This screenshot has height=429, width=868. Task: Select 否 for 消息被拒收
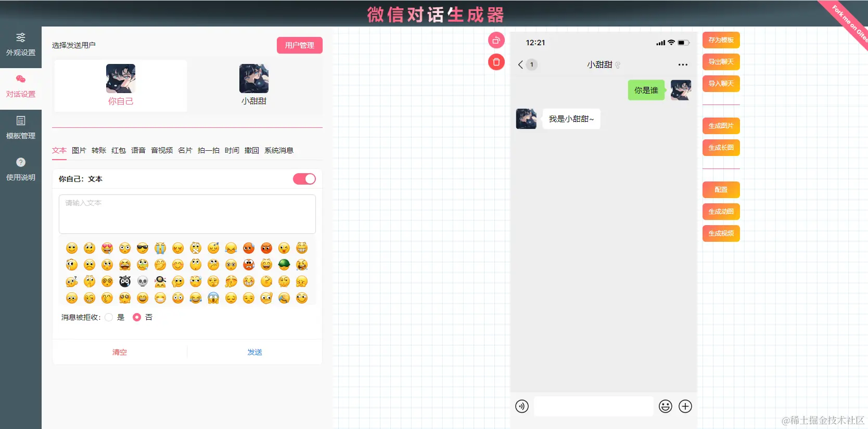point(137,317)
